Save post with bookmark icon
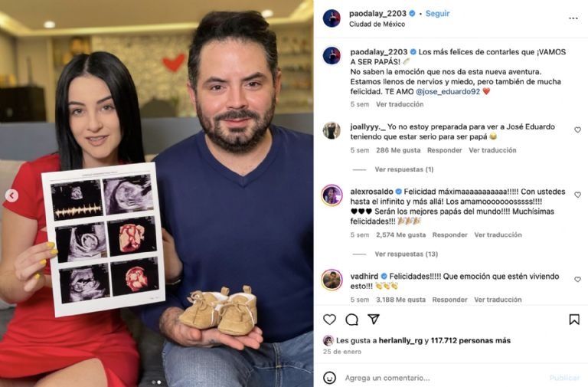 point(574,320)
